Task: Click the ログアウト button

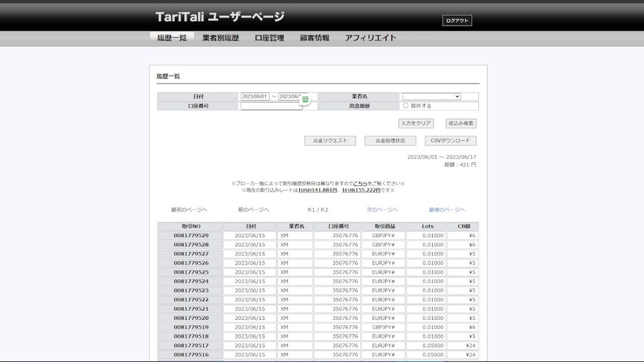Action: coord(457,21)
